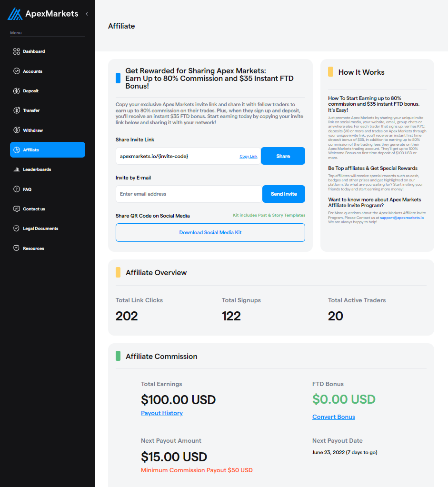448x487 pixels.
Task: Click the Deposit dollar icon
Action: (16, 90)
